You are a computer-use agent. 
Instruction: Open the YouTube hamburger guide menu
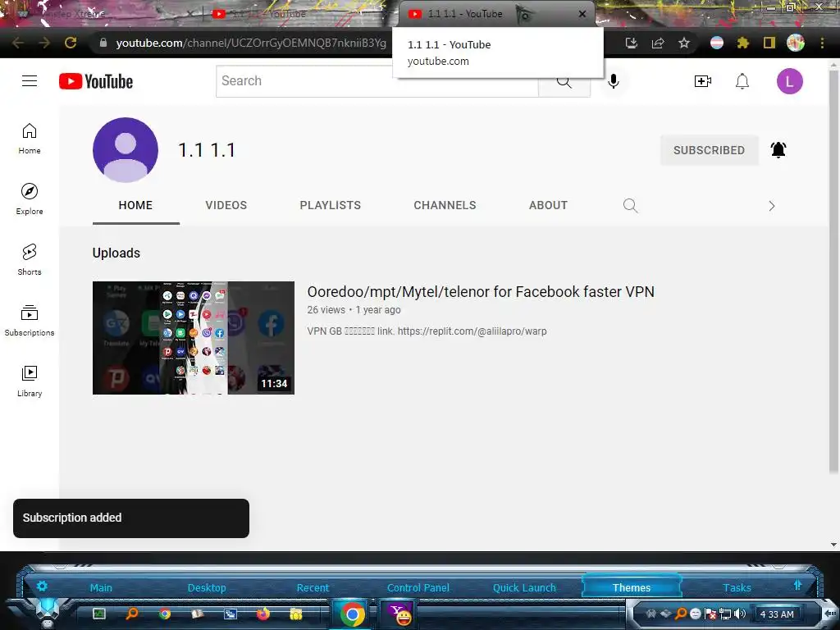(30, 81)
